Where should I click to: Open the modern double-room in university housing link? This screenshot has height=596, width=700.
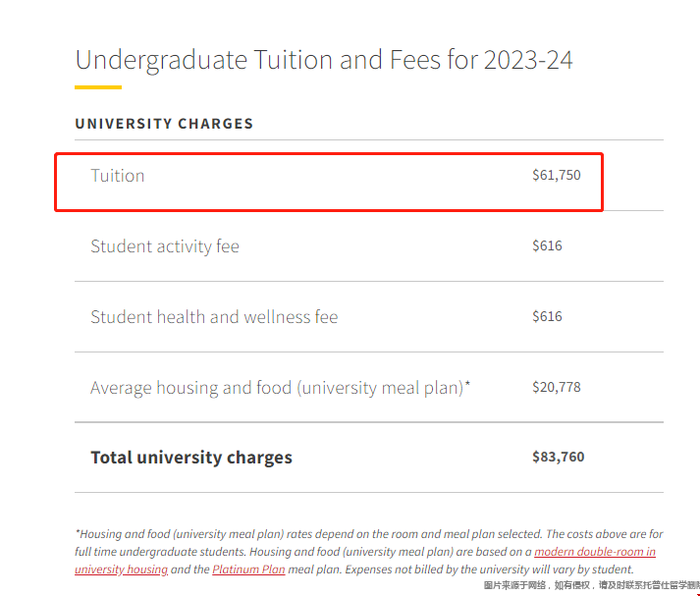595,552
